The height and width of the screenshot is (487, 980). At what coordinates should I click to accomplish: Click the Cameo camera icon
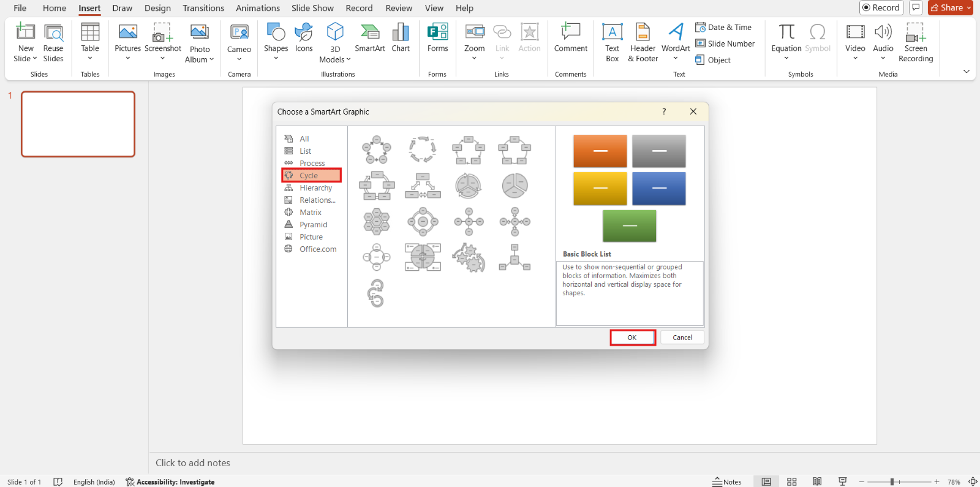point(239,31)
